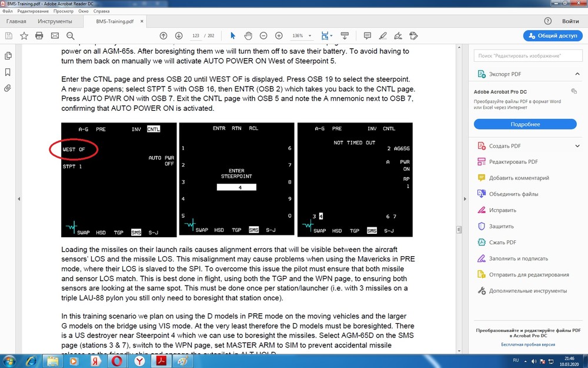This screenshot has width=588, height=368.
Task: Select the arrow selection tool
Action: tap(232, 36)
